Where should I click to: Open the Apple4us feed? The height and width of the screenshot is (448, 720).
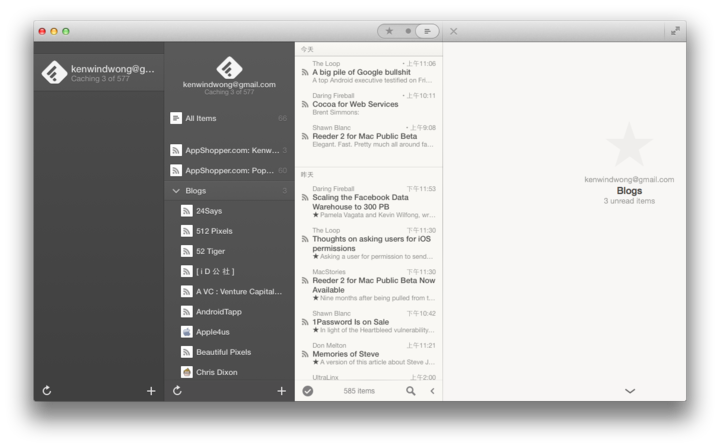coord(212,331)
